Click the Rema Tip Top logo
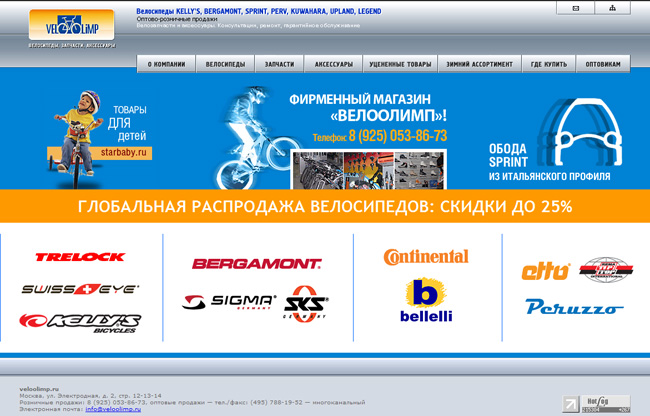 click(606, 269)
